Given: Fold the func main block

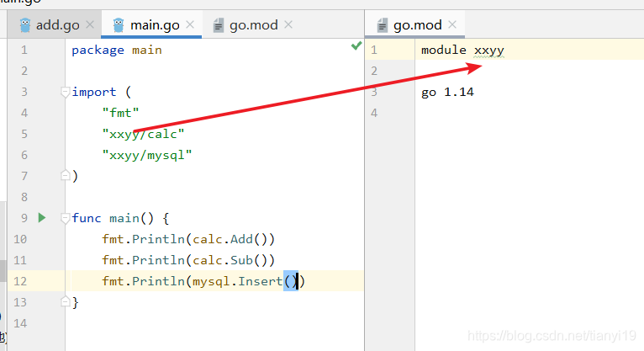Looking at the screenshot, I should 65,218.
